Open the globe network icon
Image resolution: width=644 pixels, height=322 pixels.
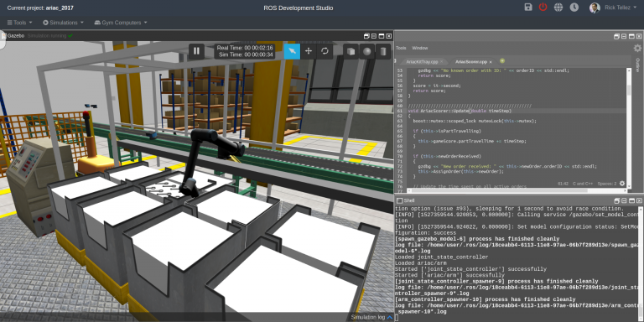click(x=558, y=8)
